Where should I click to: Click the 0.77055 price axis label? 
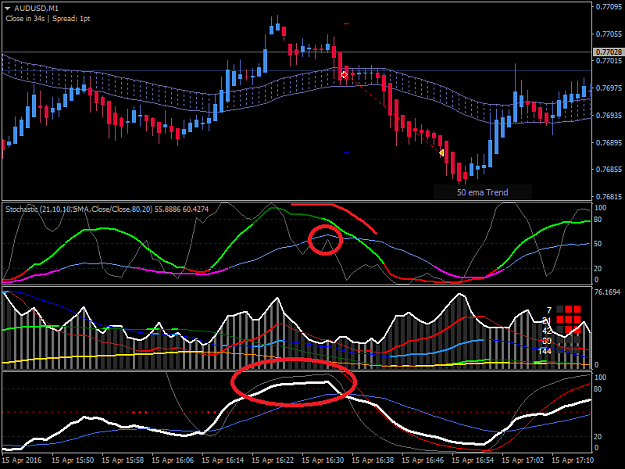point(608,34)
